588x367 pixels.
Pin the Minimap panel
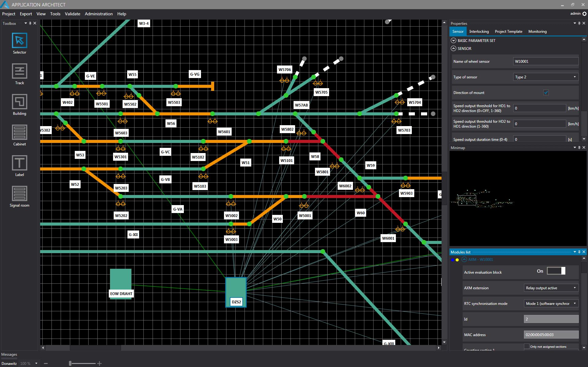coord(579,148)
